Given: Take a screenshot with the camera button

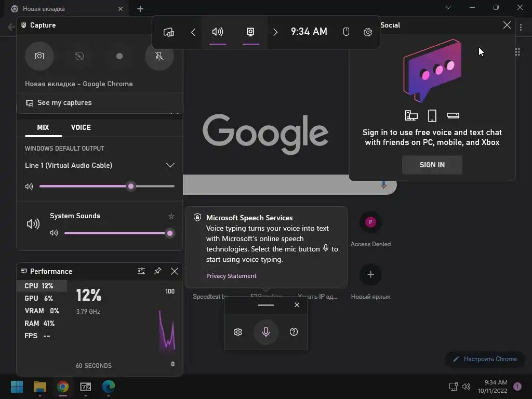Looking at the screenshot, I should [x=39, y=56].
